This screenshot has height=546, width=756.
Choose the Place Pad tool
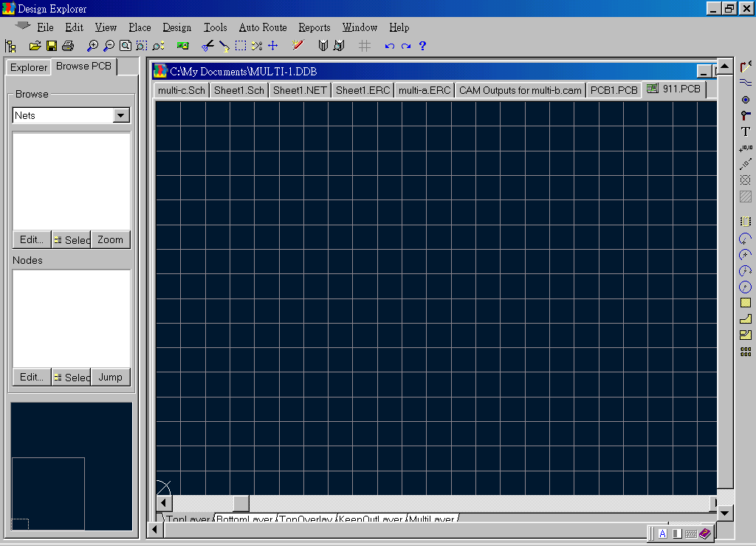point(746,100)
